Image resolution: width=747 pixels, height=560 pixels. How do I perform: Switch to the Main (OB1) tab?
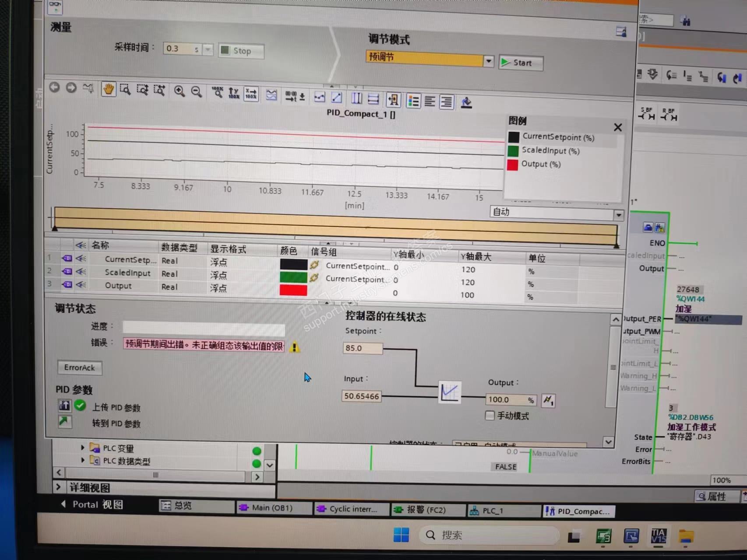[274, 508]
